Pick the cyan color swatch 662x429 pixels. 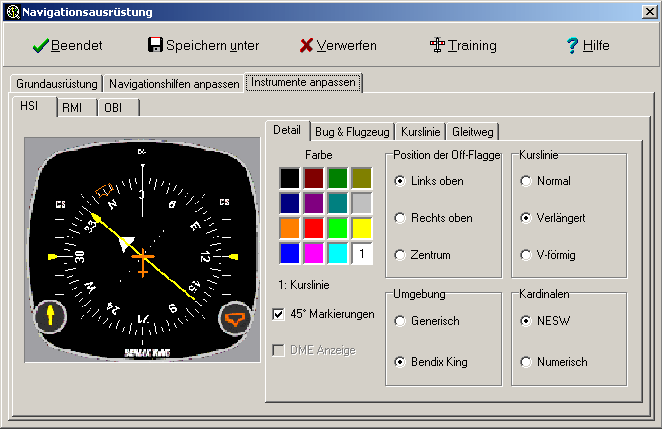coord(338,253)
